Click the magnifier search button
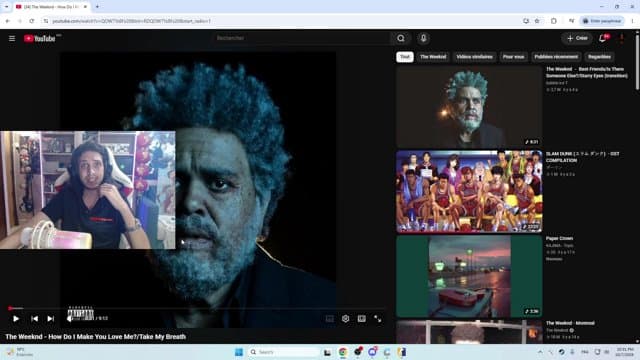 coord(401,38)
